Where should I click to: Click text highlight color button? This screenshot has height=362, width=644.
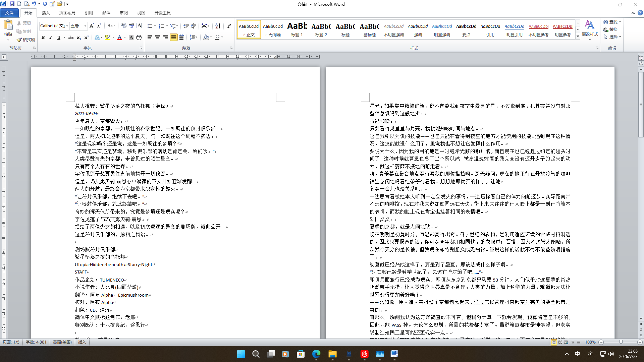107,38
